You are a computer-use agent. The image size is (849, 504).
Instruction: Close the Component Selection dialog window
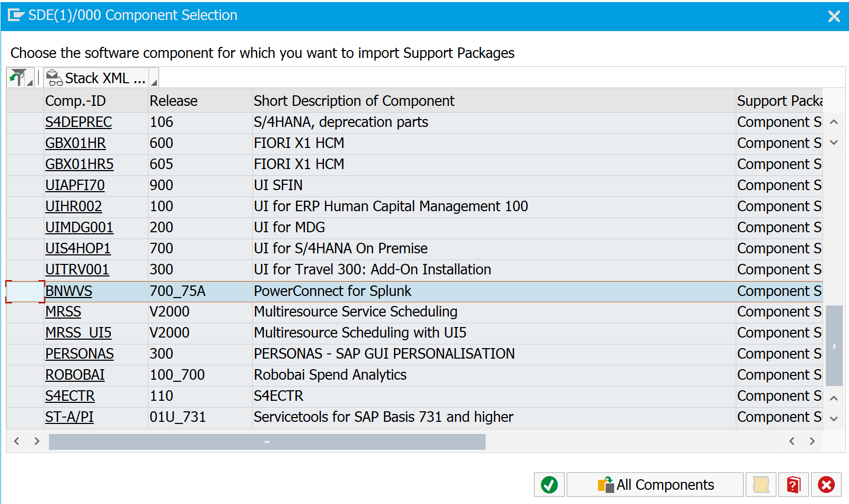[x=834, y=16]
